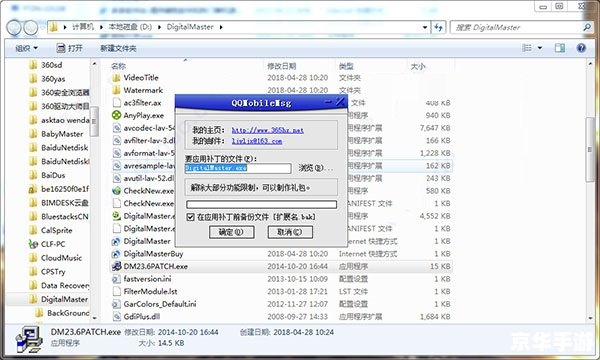Click the large DM23.6PATCH.exe details pane icon
This screenshot has width=600, height=360.
tap(29, 339)
